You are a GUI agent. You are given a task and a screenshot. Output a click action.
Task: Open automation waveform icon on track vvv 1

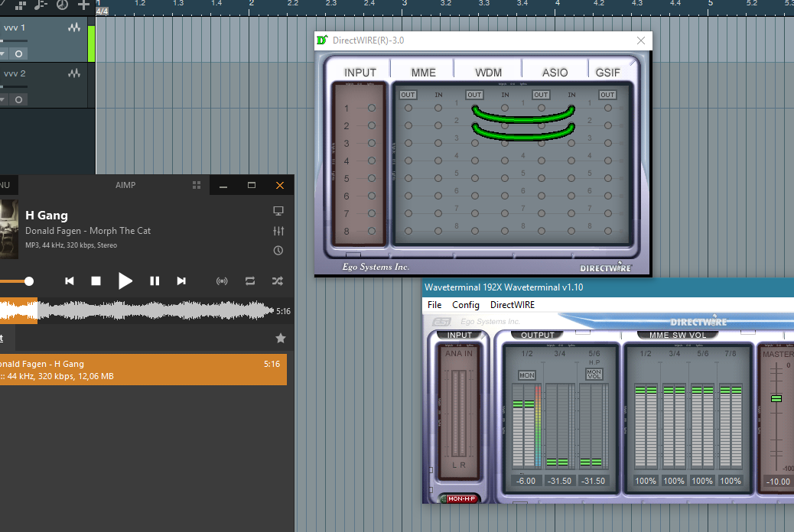74,28
